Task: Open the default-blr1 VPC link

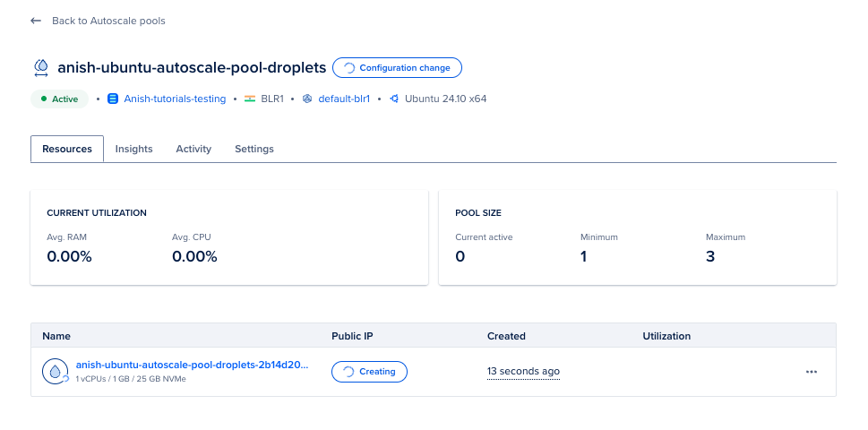Action: (345, 99)
